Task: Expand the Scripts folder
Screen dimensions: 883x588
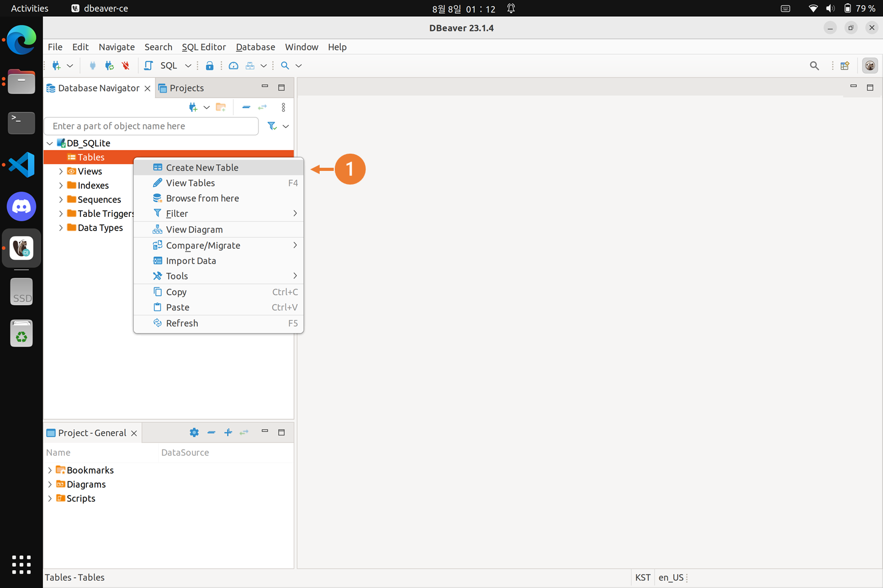Action: (x=50, y=499)
